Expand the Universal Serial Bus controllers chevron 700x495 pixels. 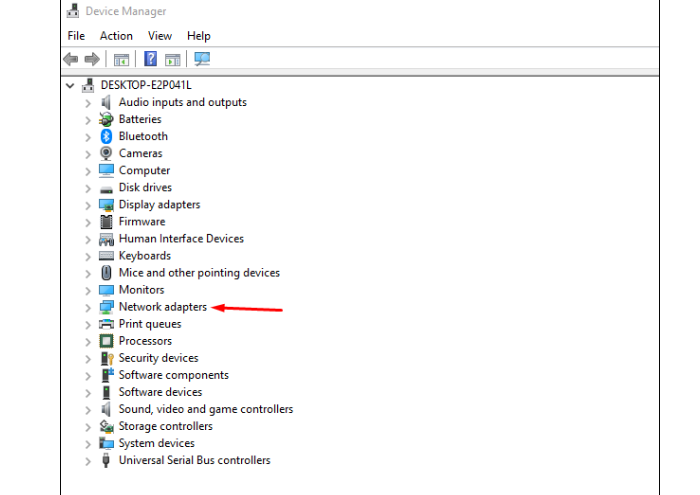tap(88, 461)
